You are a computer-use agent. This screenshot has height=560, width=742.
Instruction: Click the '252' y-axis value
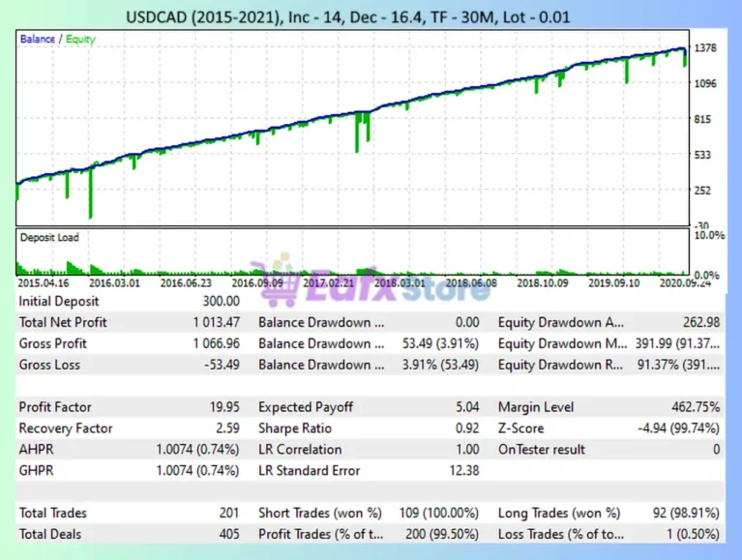pos(702,191)
